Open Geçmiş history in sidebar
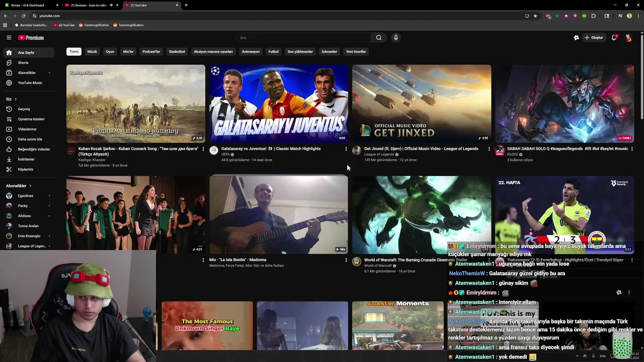644x362 pixels. (29, 109)
